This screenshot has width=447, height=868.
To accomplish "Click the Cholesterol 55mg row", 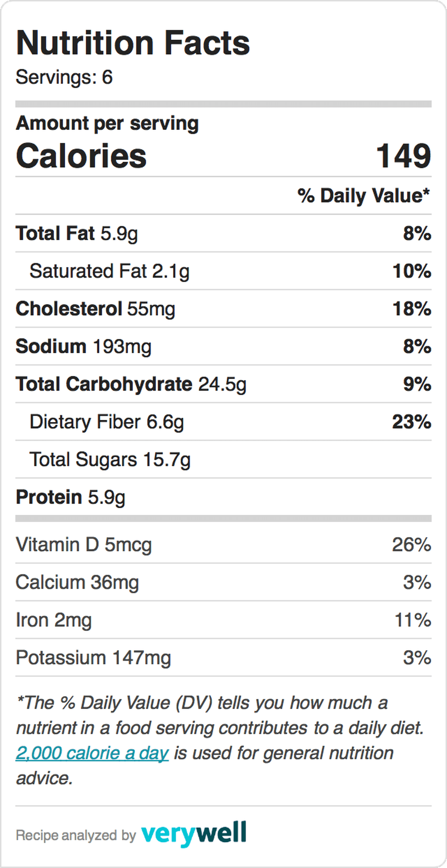I will point(223,309).
